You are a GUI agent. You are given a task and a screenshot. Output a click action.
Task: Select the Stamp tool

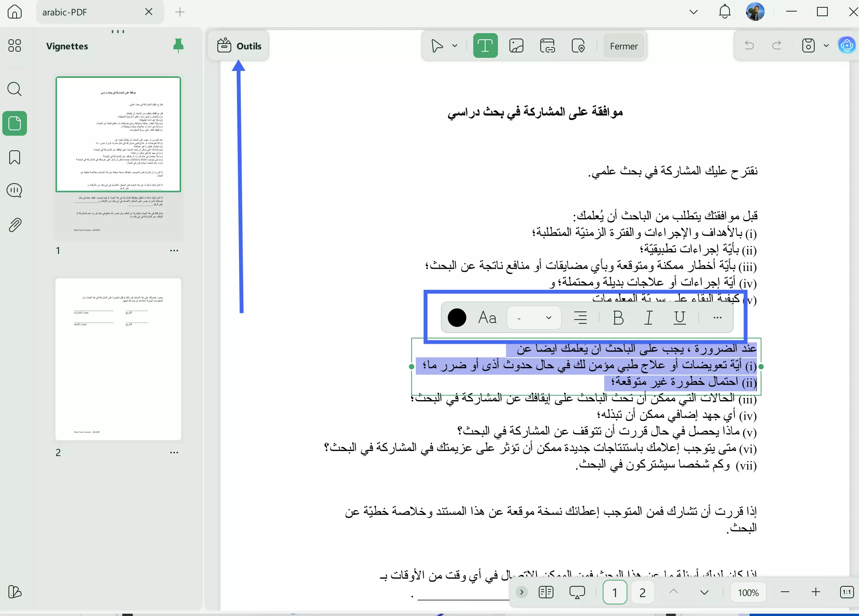click(578, 45)
